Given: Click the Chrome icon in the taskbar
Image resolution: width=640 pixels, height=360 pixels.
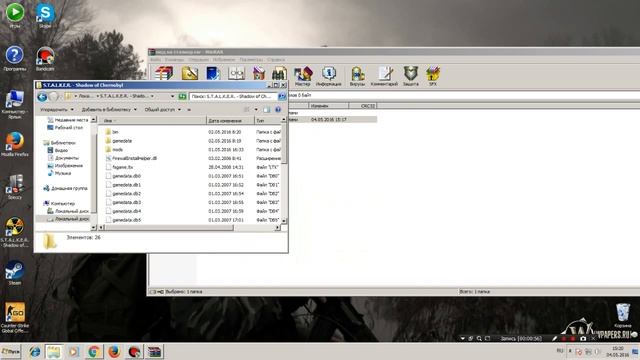Looking at the screenshot, I should [x=94, y=351].
